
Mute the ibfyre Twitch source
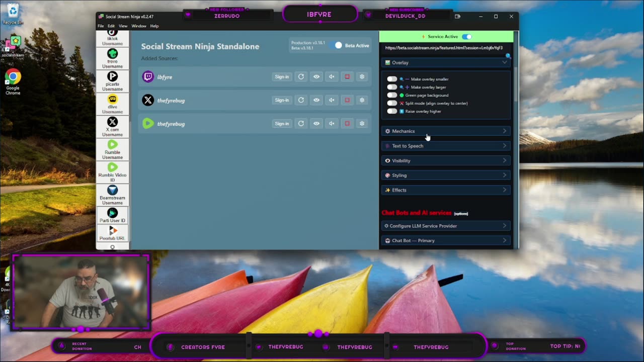coord(332,76)
